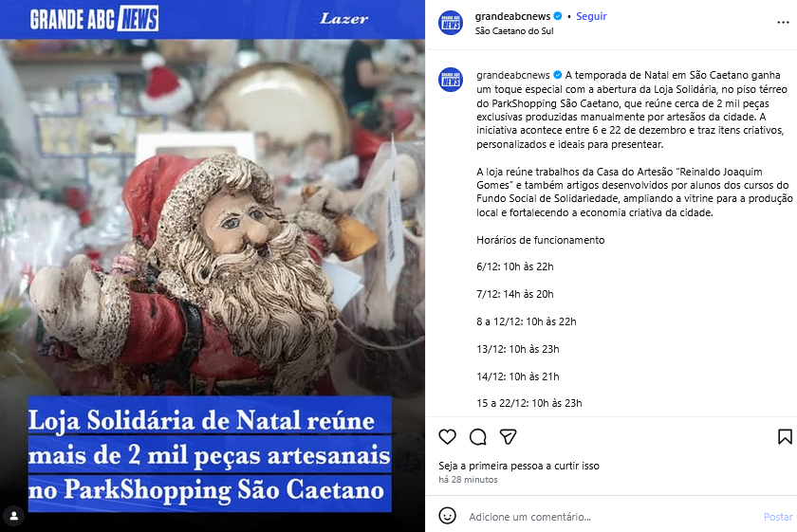Click tagged people icon on photo
797x532 pixels.
14,516
